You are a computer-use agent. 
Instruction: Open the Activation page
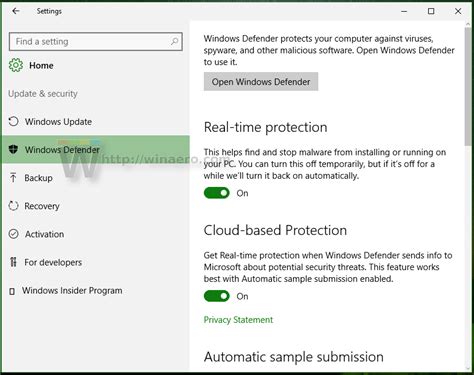click(x=96, y=234)
